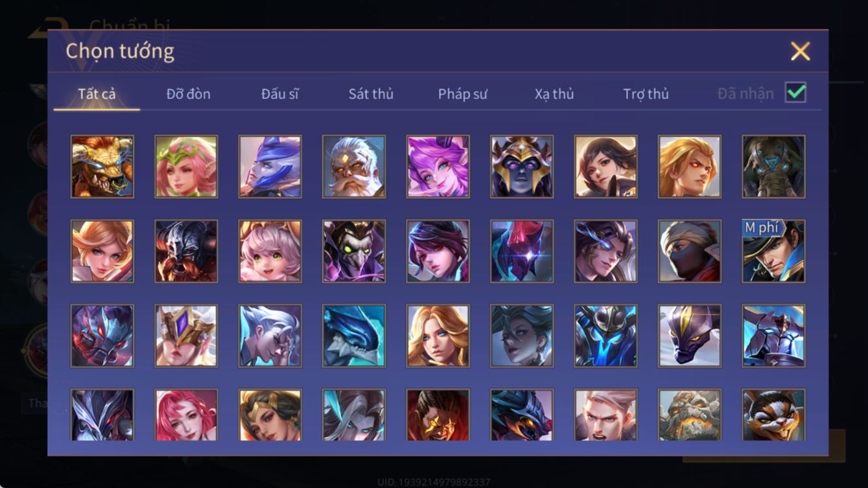
Task: Close the 'Chọn tướng' dialog
Action: click(800, 51)
